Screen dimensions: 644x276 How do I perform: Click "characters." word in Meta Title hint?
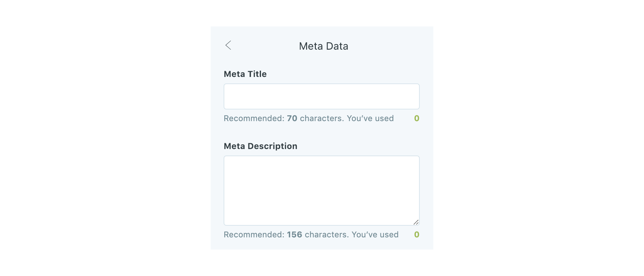point(322,119)
